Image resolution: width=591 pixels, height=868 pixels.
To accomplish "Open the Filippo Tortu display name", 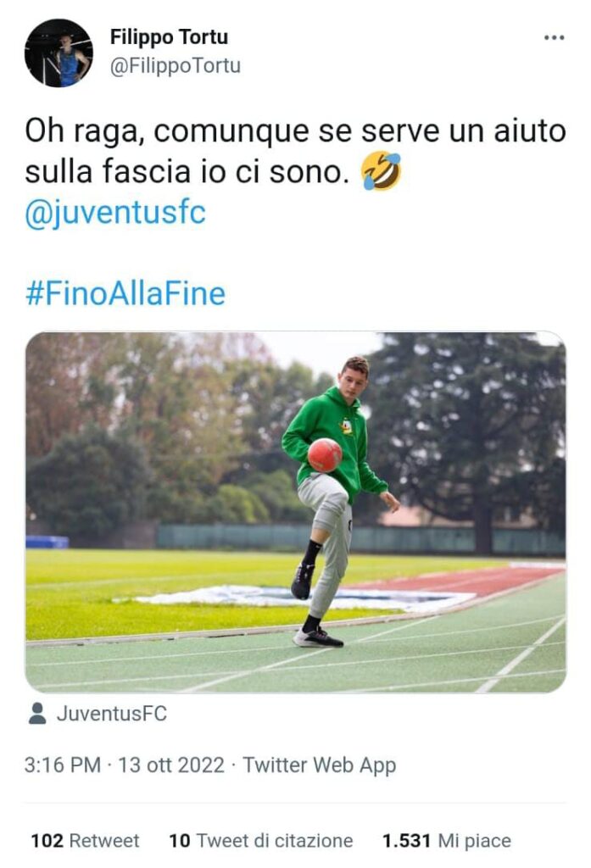I will [x=169, y=37].
